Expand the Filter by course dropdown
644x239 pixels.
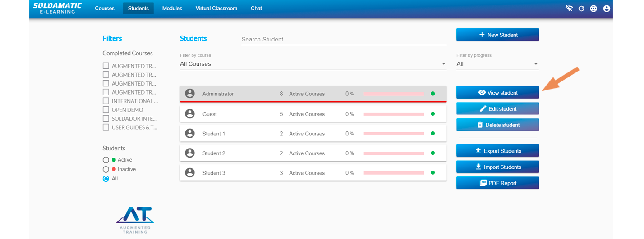point(313,64)
